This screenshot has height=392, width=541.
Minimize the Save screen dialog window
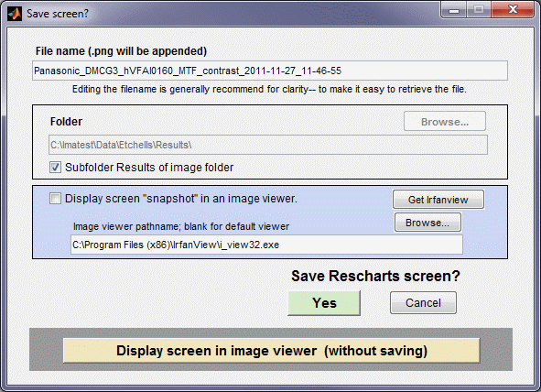tap(454, 10)
